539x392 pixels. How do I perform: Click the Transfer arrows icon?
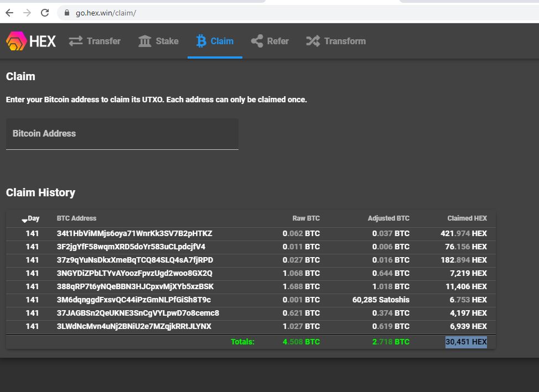(76, 41)
